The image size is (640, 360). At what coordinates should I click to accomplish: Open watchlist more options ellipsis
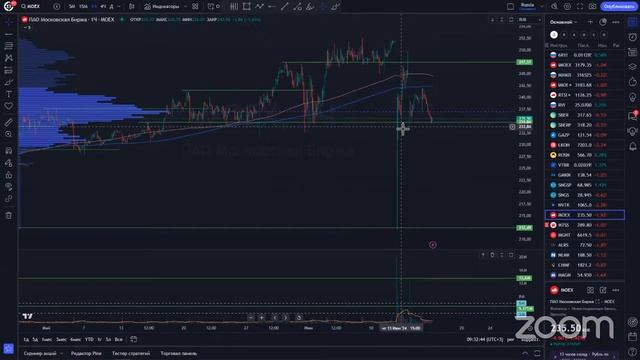(x=616, y=22)
